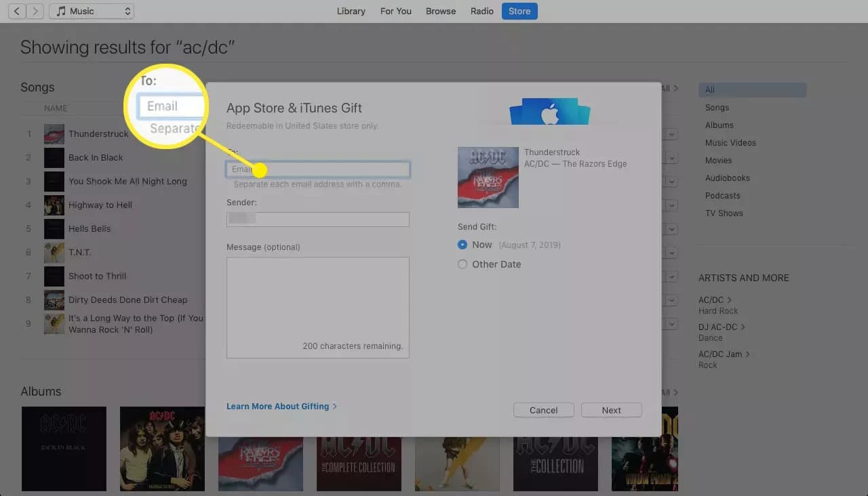Screen dimensions: 868x496
Task: Open price dropdown arrow for Shoot to Thrill row
Action: [672, 276]
